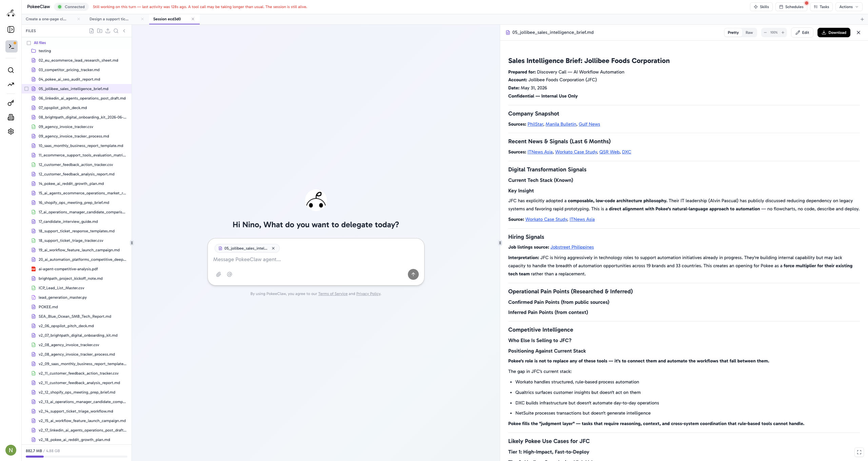Click the storage usage progress bar
The height and width of the screenshot is (461, 868).
tap(77, 457)
